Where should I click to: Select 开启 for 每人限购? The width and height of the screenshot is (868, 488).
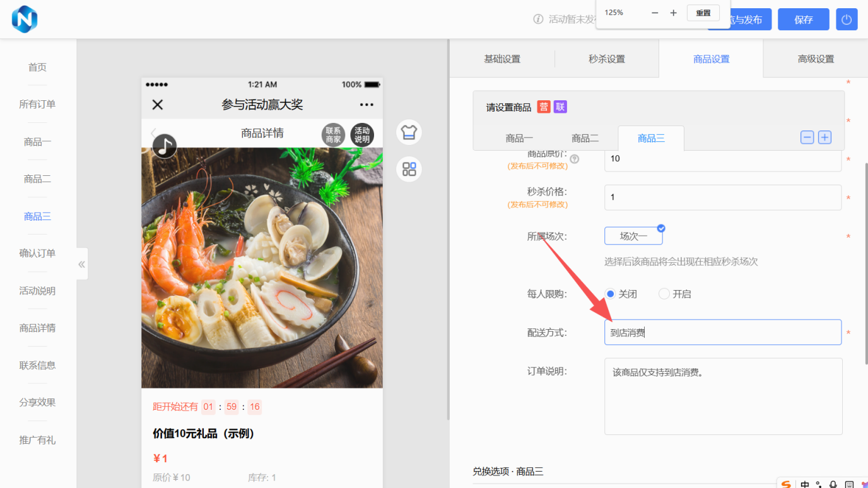[x=664, y=294]
